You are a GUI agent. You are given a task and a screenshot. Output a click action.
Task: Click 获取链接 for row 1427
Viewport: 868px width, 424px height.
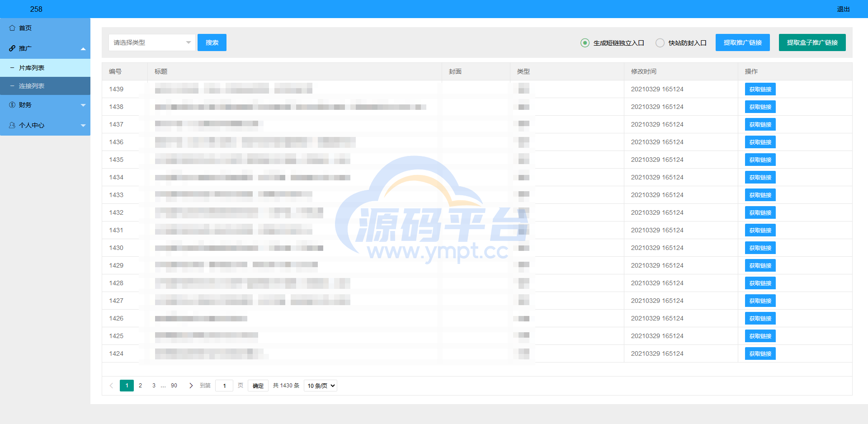[x=760, y=301]
